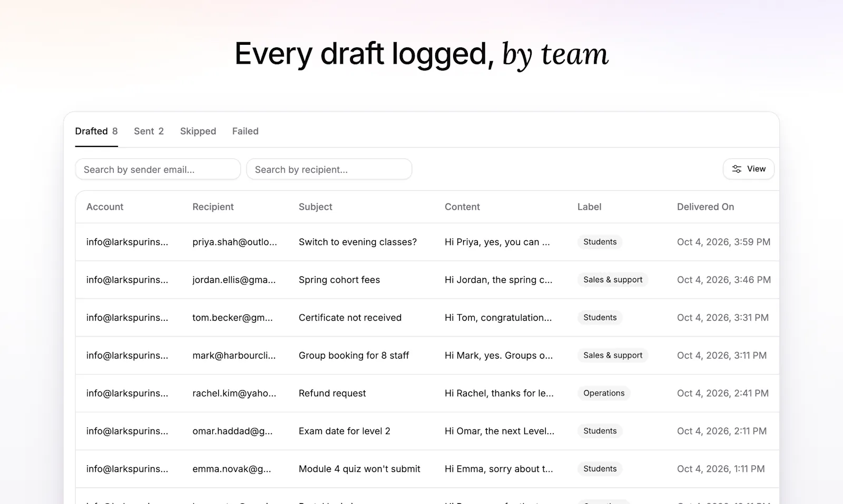Screen dimensions: 843x504
Task: Click Students label in Priya's row
Action: click(x=600, y=242)
